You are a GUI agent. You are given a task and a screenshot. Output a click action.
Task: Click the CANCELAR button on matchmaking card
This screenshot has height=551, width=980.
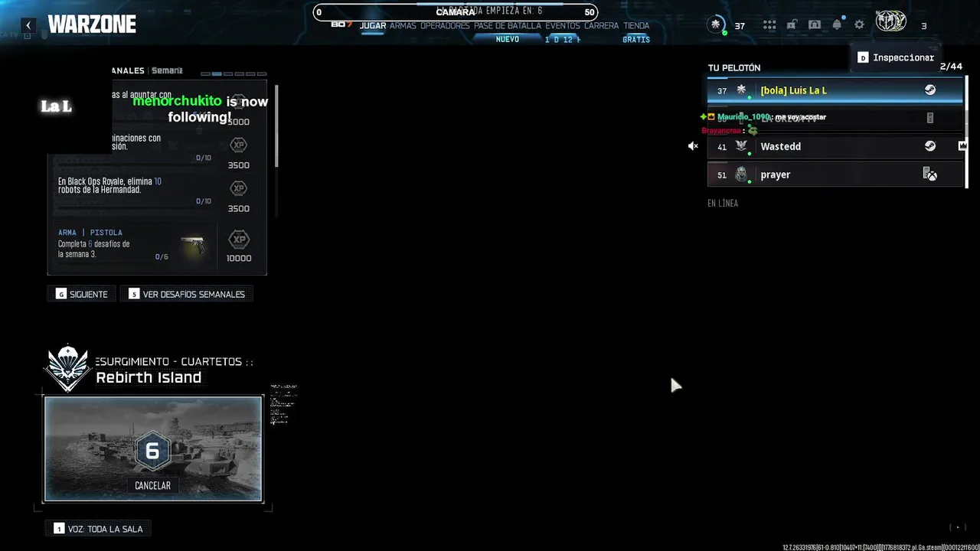pyautogui.click(x=152, y=485)
